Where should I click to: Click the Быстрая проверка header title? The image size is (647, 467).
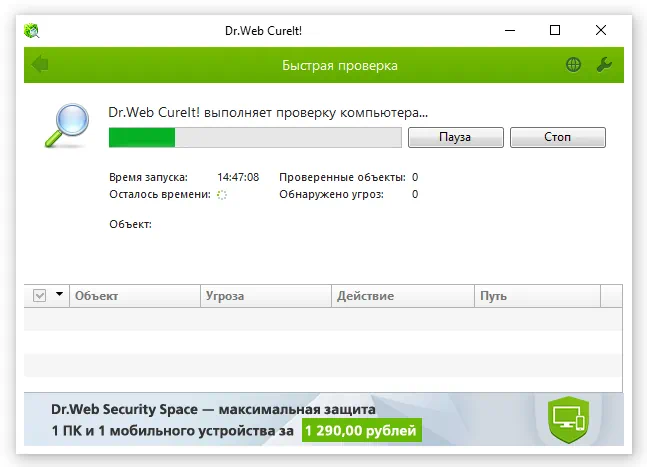coord(340,66)
